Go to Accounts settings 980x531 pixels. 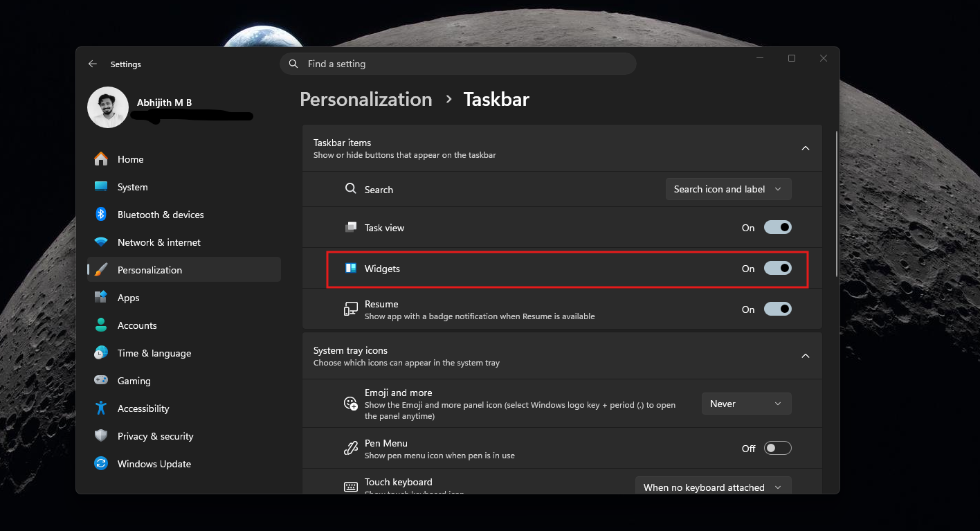pos(184,325)
